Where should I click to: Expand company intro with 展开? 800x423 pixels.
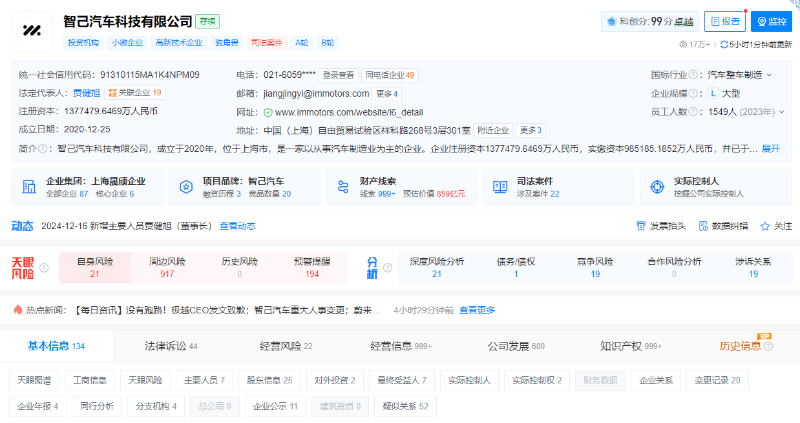770,148
